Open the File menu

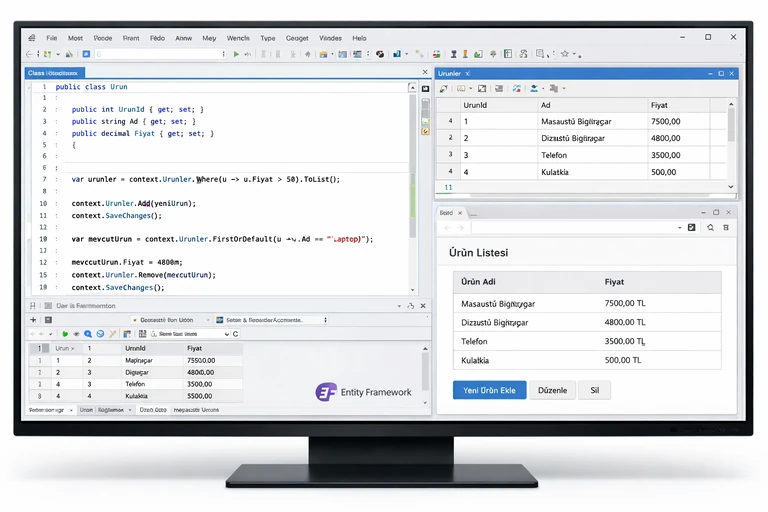pos(51,38)
